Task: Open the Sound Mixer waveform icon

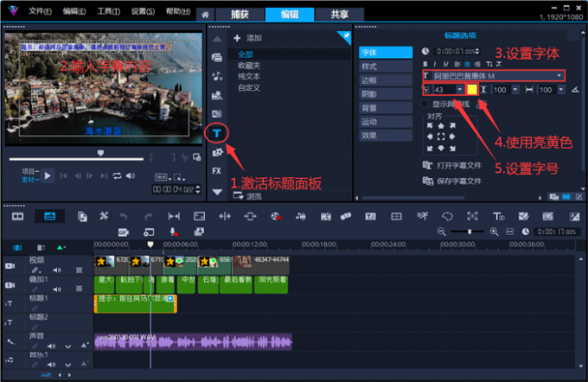Action: point(300,216)
